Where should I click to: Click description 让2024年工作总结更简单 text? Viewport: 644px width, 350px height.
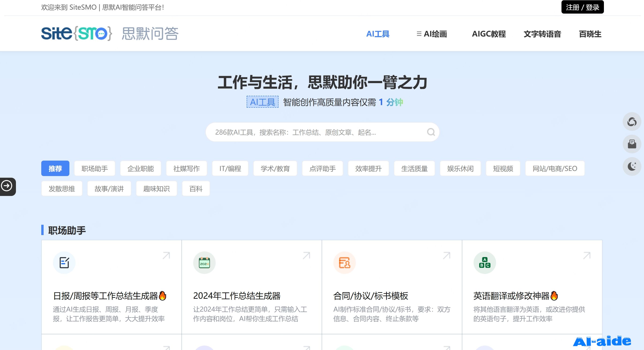pyautogui.click(x=250, y=314)
